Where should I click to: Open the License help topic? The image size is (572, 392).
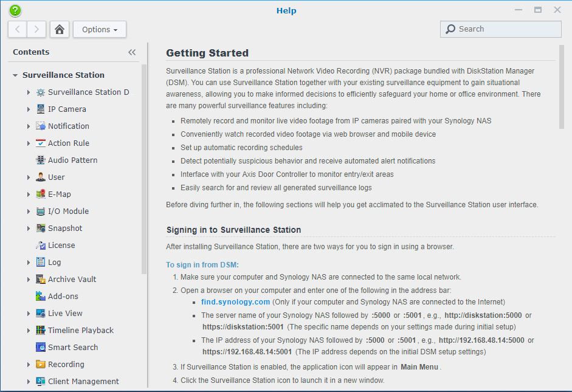(61, 246)
